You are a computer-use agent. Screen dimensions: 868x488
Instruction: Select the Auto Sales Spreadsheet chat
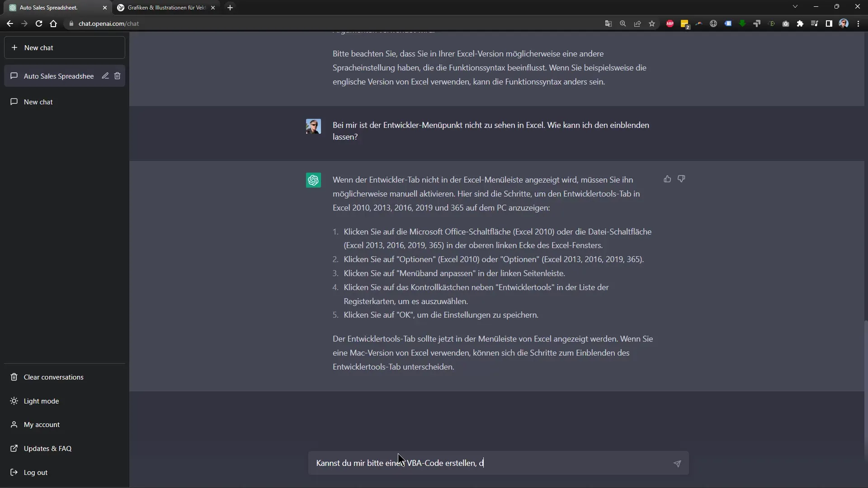coord(58,75)
